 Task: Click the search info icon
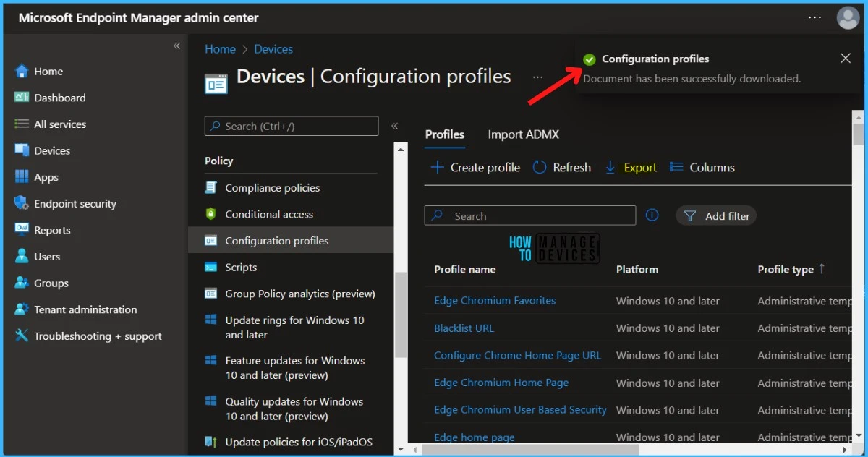[x=652, y=215]
